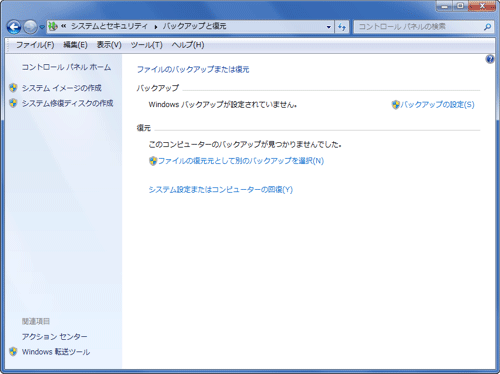Click Windows バックアップが設定されていません text

click(x=223, y=105)
